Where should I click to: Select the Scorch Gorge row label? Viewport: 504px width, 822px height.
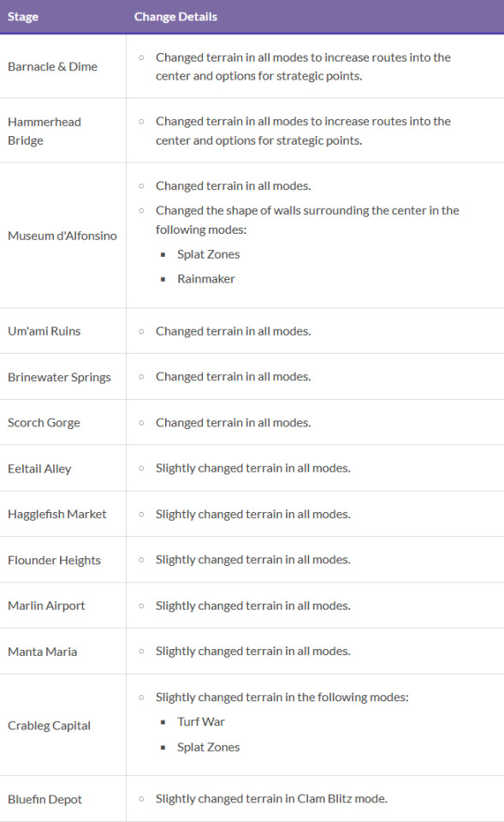[x=44, y=422]
